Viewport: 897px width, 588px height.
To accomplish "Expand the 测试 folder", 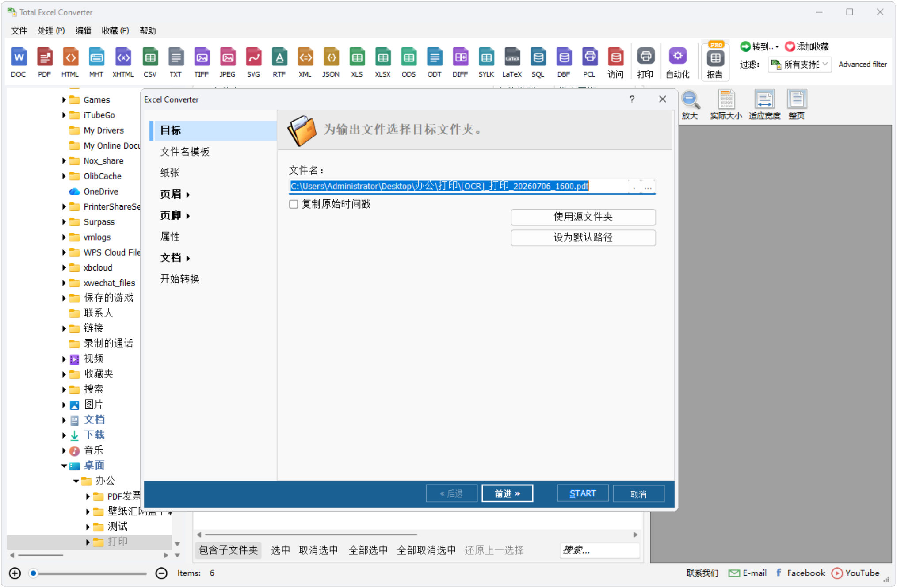I will (x=88, y=527).
